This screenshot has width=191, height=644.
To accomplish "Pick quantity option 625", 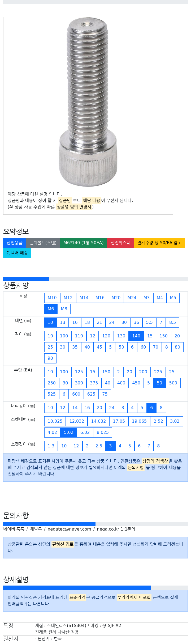I will 91,394.
